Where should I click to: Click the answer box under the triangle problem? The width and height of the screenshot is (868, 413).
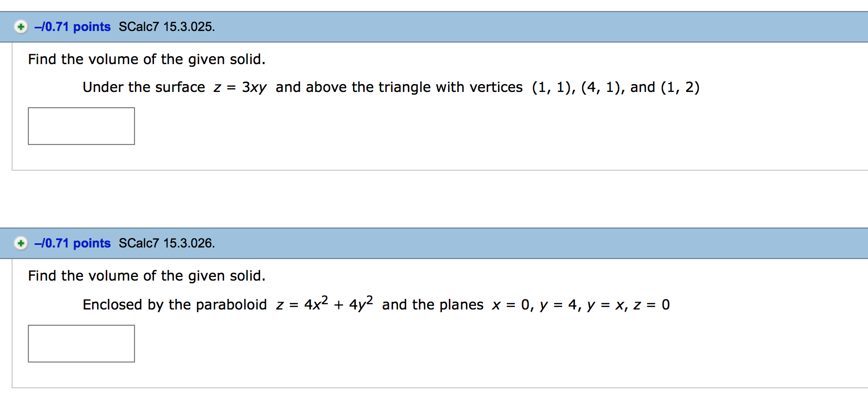(x=81, y=126)
